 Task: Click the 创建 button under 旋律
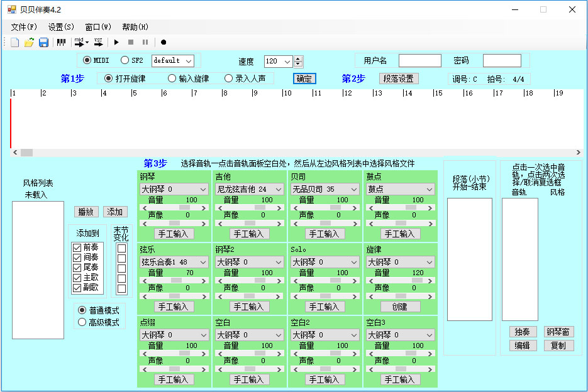399,307
